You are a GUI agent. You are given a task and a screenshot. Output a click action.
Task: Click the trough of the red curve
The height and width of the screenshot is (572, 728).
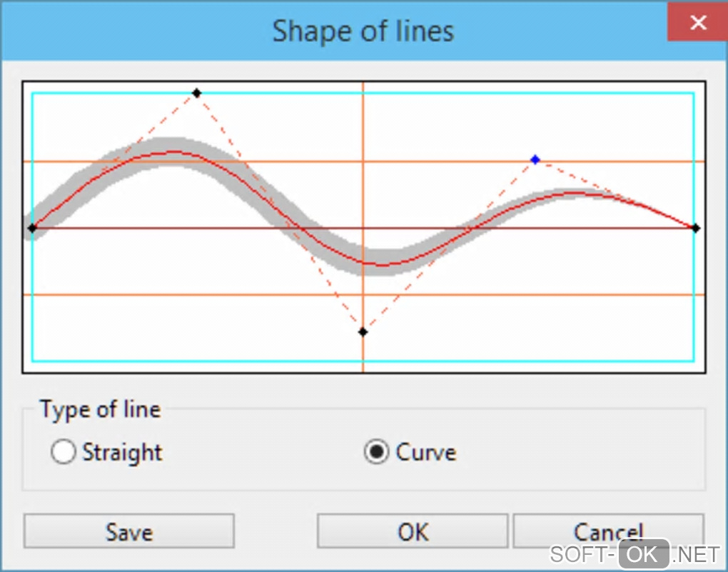point(383,265)
